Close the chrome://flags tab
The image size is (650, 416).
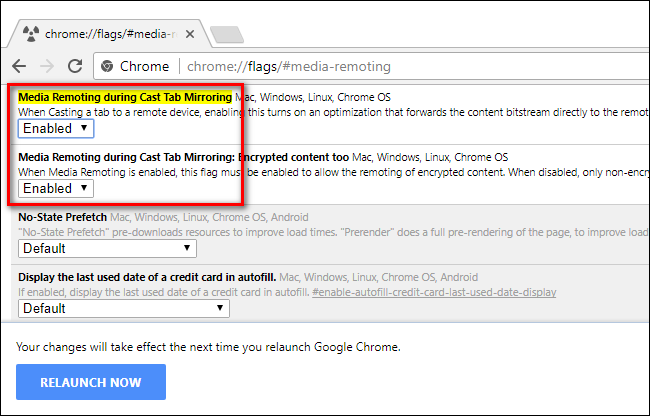pyautogui.click(x=191, y=33)
